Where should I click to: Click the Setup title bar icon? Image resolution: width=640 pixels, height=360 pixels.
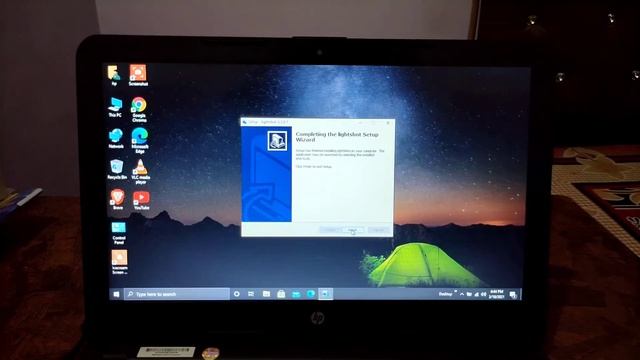coord(244,122)
